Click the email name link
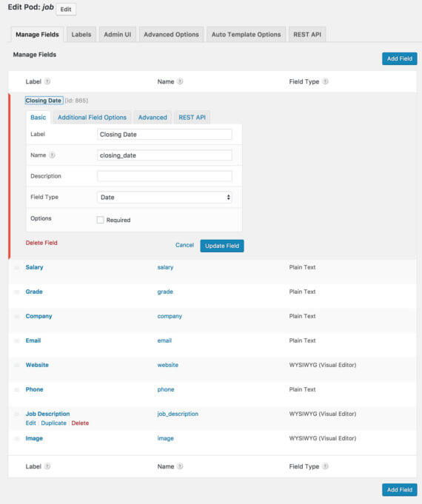Image resolution: width=422 pixels, height=504 pixels. 164,340
